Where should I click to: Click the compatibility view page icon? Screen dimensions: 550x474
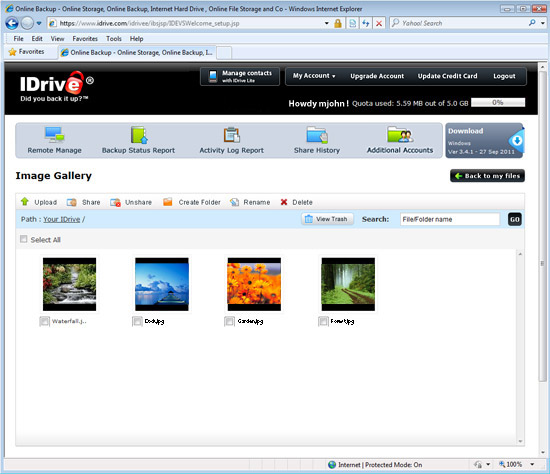click(353, 24)
